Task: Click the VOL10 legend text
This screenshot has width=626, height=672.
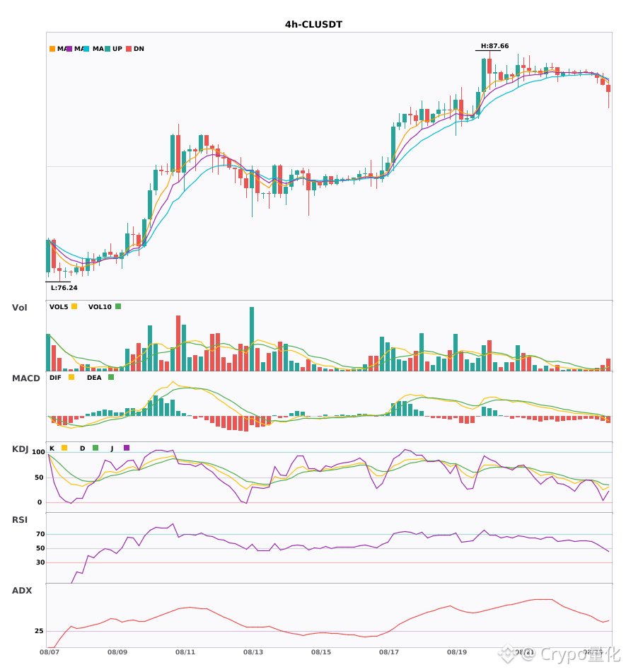Action: [x=100, y=307]
